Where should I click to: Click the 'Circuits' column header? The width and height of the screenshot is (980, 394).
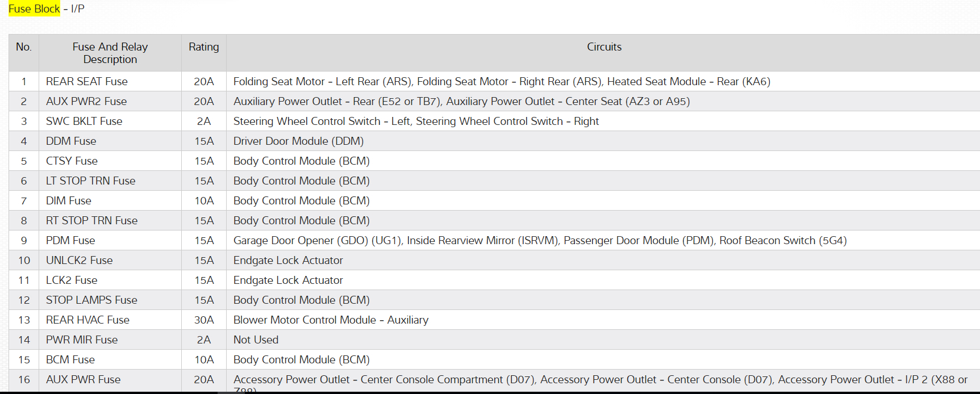pyautogui.click(x=604, y=47)
